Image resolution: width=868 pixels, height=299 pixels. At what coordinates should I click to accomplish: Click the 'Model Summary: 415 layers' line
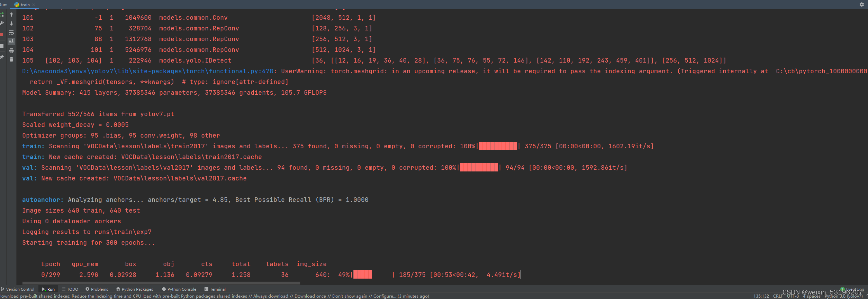tap(174, 93)
